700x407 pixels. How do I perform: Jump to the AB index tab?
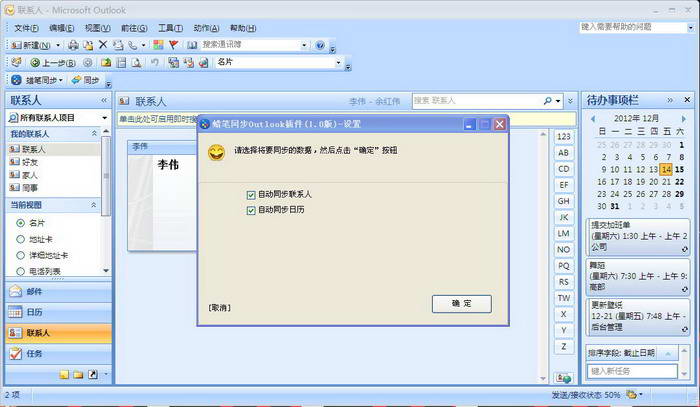563,153
